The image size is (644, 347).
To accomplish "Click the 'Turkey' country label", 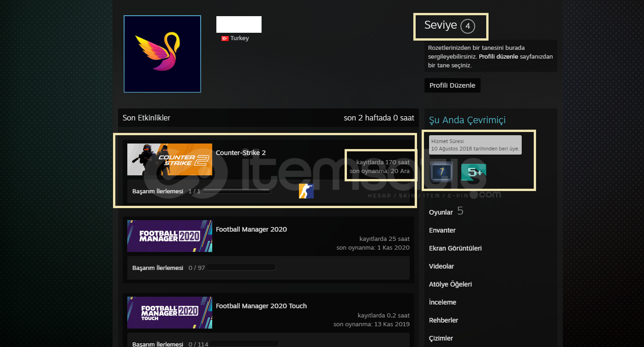I will 239,38.
